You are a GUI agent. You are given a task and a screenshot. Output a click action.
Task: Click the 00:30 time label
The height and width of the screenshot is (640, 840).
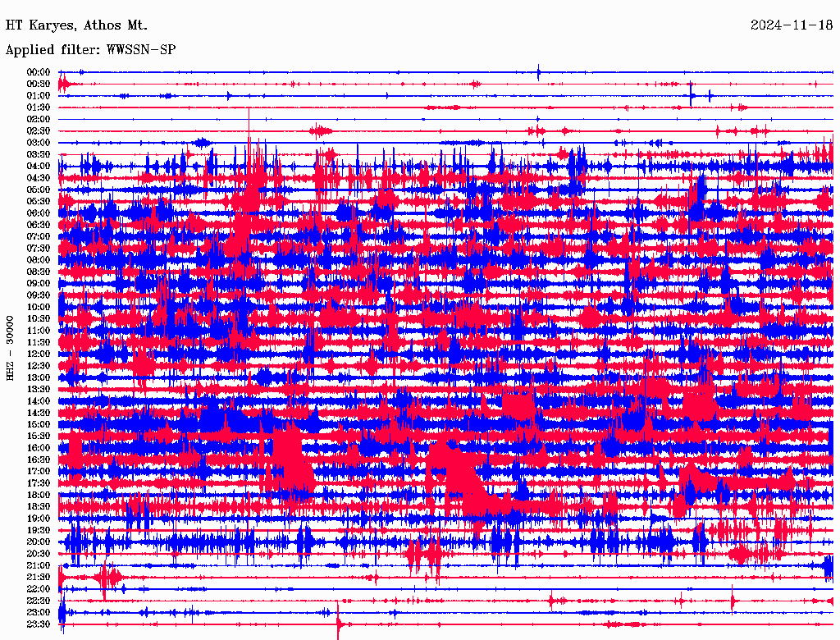39,84
